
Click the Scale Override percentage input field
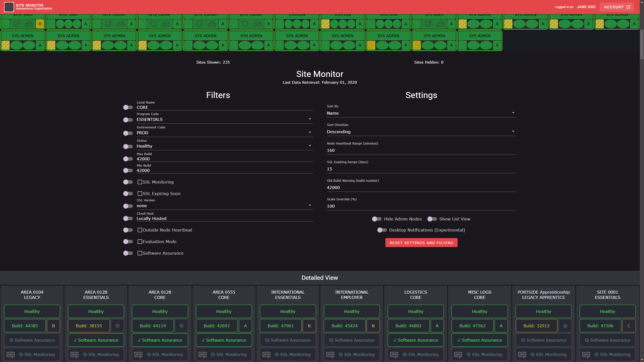(421, 206)
